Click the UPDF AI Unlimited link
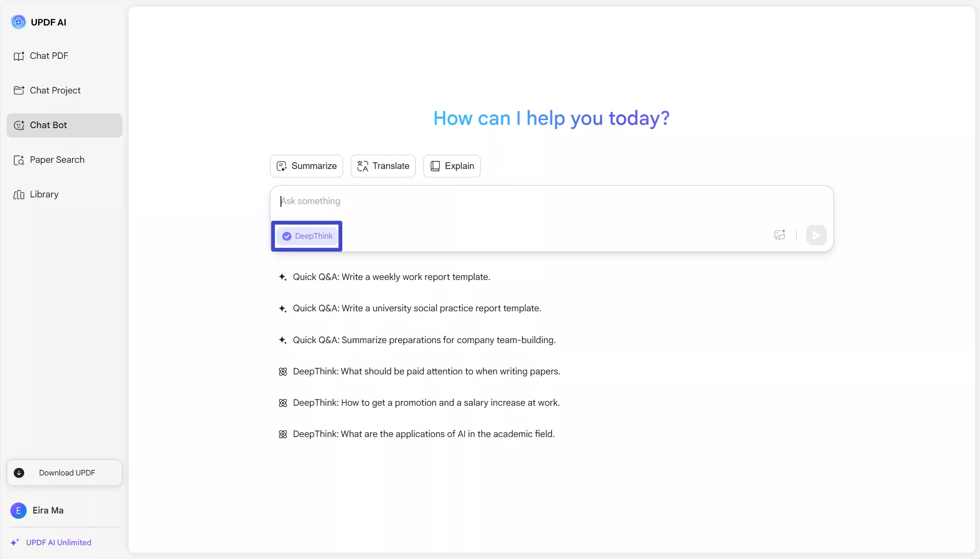This screenshot has width=980, height=559. (58, 542)
